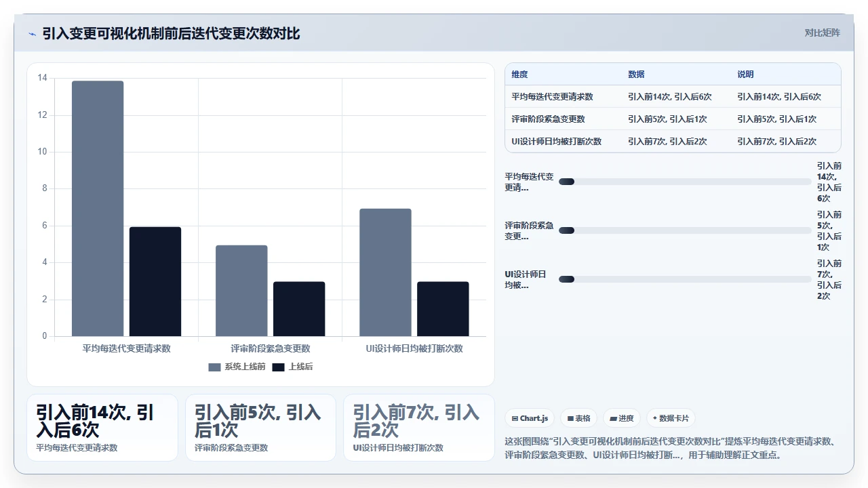The width and height of the screenshot is (868, 488).
Task: Click the 系统上线前 bar for 平均每迭代变更请求数
Action: pyautogui.click(x=98, y=209)
